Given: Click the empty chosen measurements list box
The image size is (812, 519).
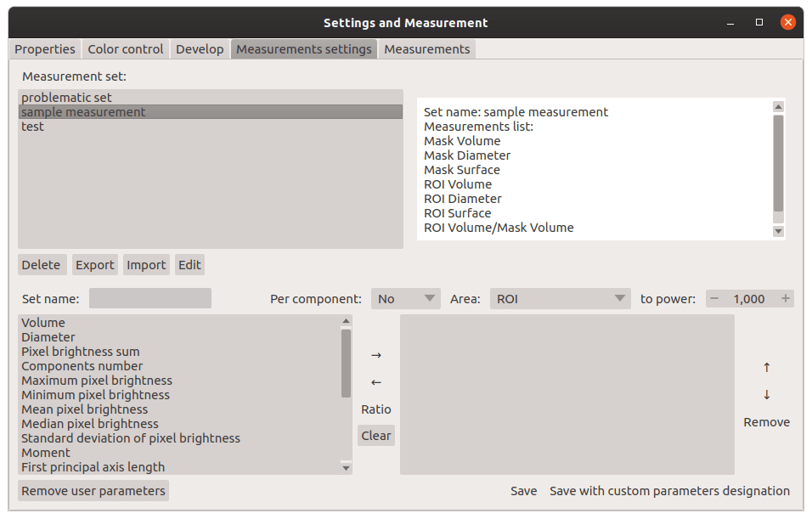Looking at the screenshot, I should [567, 395].
